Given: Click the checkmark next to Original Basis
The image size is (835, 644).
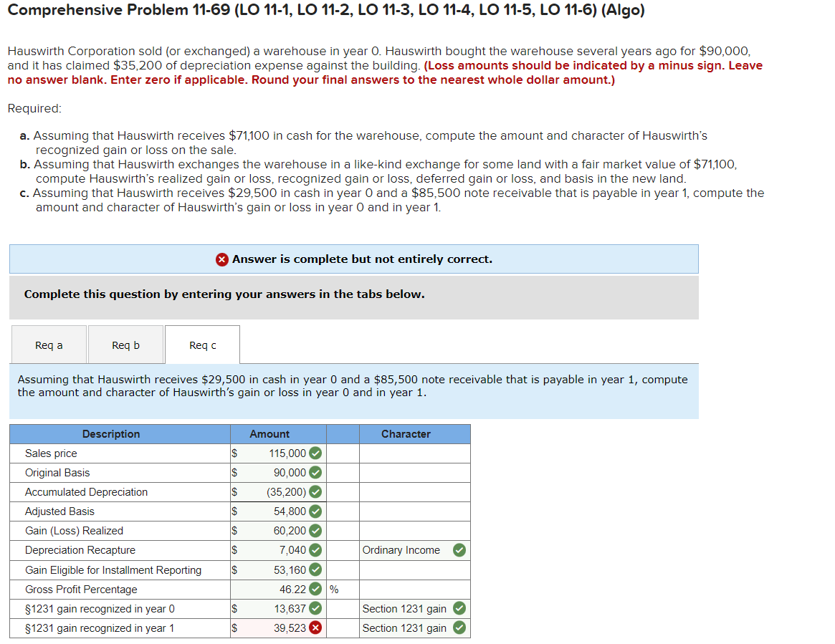Looking at the screenshot, I should click(x=317, y=473).
